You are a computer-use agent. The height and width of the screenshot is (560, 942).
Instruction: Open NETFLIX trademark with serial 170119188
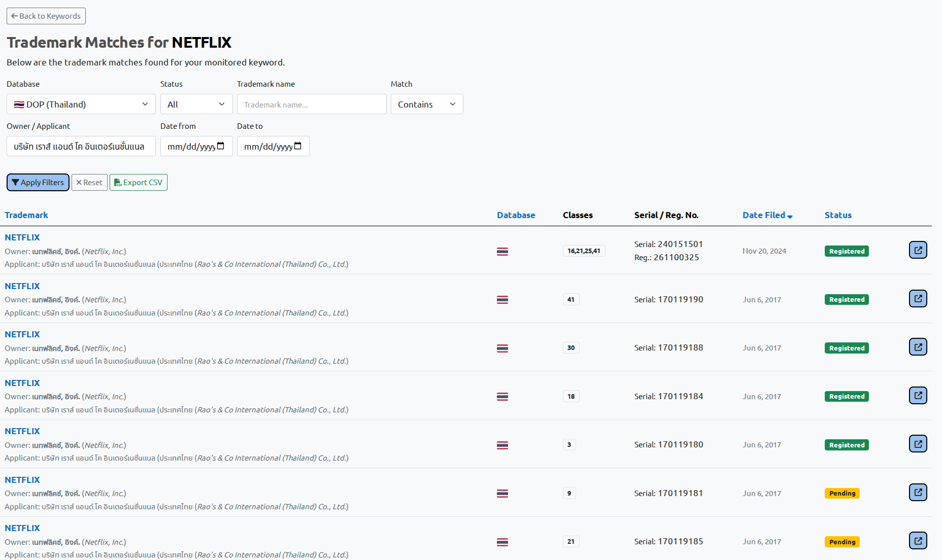pos(22,334)
